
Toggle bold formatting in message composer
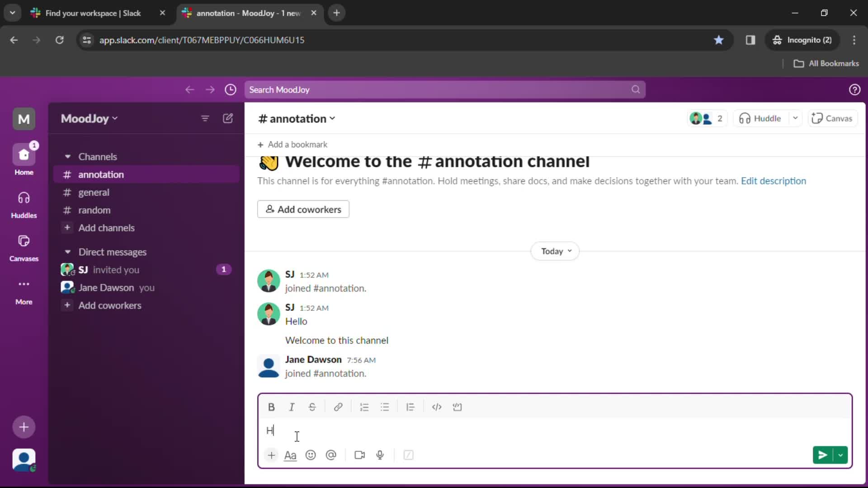point(271,407)
